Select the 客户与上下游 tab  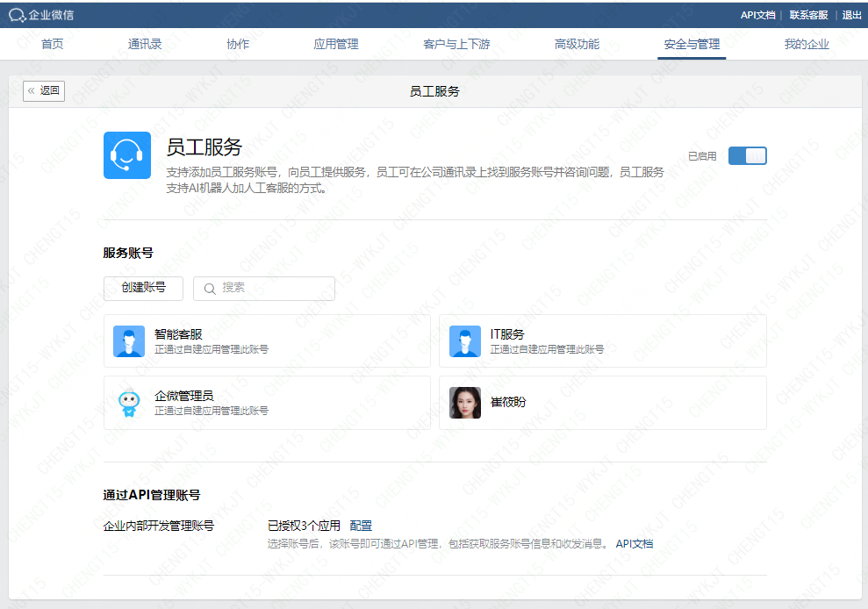tap(456, 44)
